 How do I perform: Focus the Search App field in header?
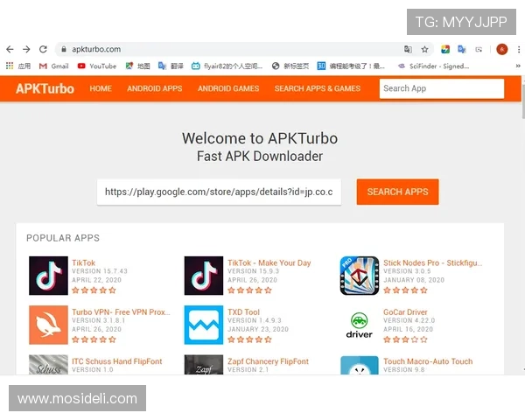[x=441, y=88]
